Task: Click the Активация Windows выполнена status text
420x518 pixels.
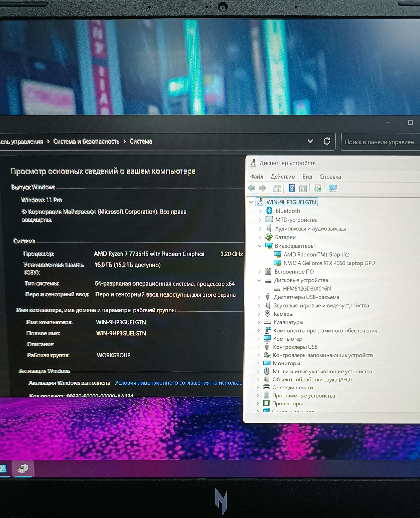Action: click(x=69, y=383)
